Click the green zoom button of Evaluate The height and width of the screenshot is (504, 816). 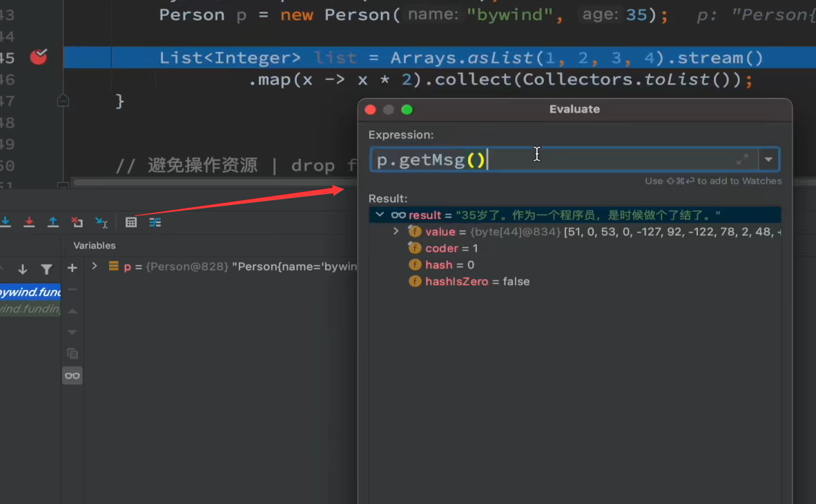407,109
